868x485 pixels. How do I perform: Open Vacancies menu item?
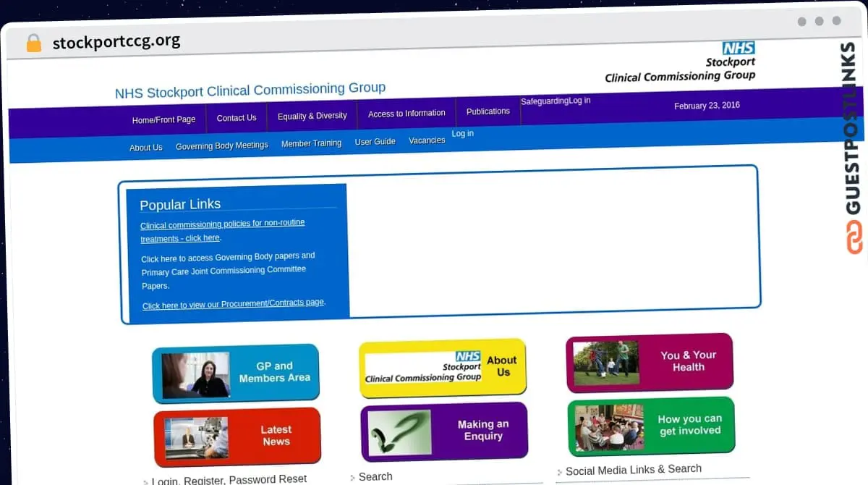(x=427, y=140)
